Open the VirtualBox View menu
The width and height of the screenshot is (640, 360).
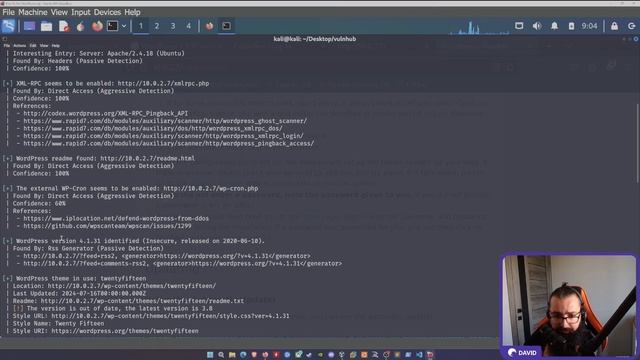click(59, 12)
